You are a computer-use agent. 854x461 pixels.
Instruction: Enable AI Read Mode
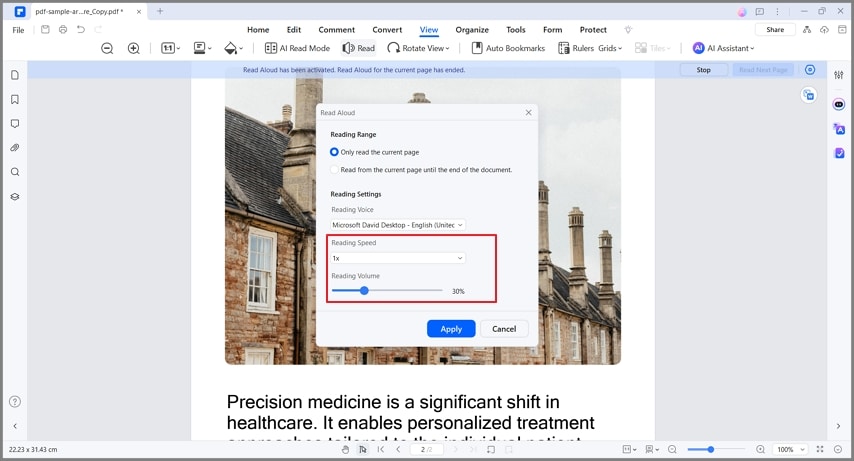coord(297,48)
